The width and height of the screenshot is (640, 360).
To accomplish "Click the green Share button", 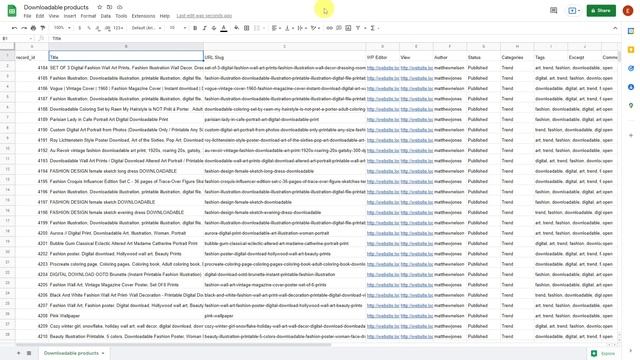I will 601,11.
